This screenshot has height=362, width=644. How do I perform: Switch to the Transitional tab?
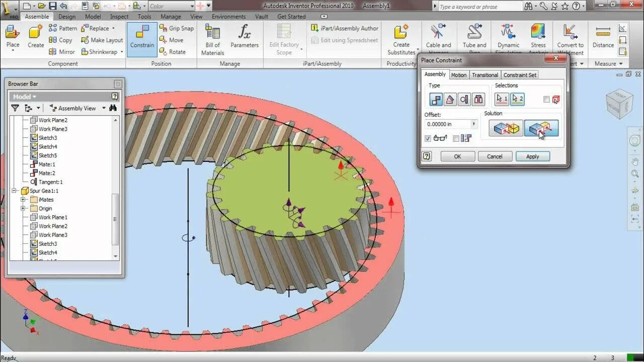(485, 75)
